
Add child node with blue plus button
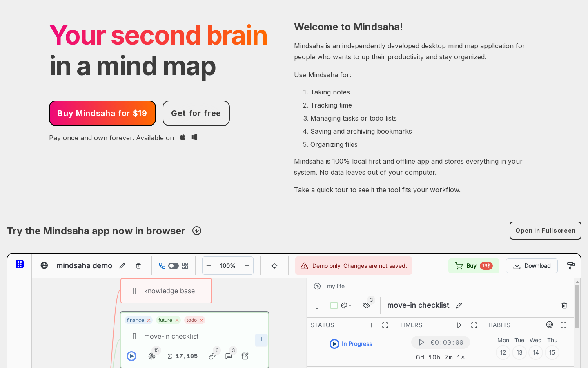pyautogui.click(x=261, y=339)
